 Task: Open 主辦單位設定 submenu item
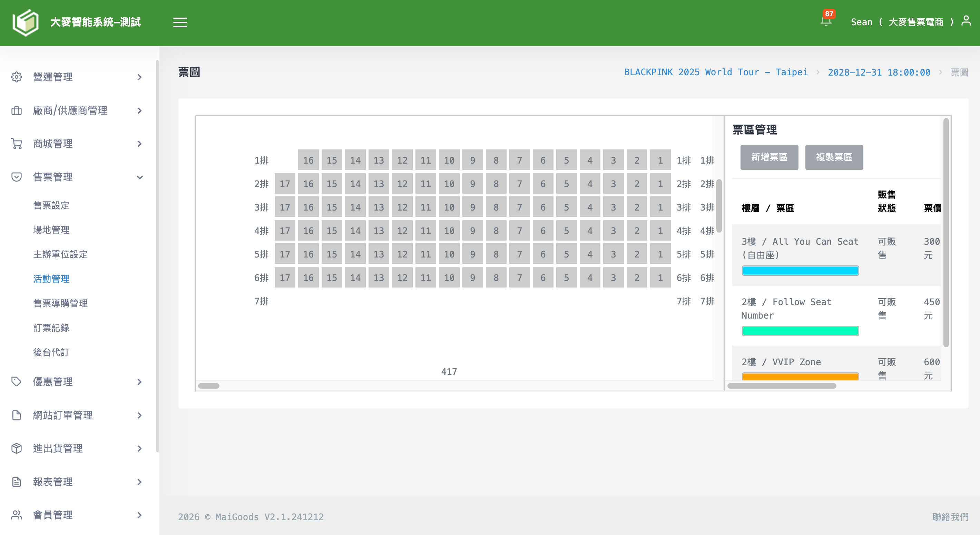60,254
